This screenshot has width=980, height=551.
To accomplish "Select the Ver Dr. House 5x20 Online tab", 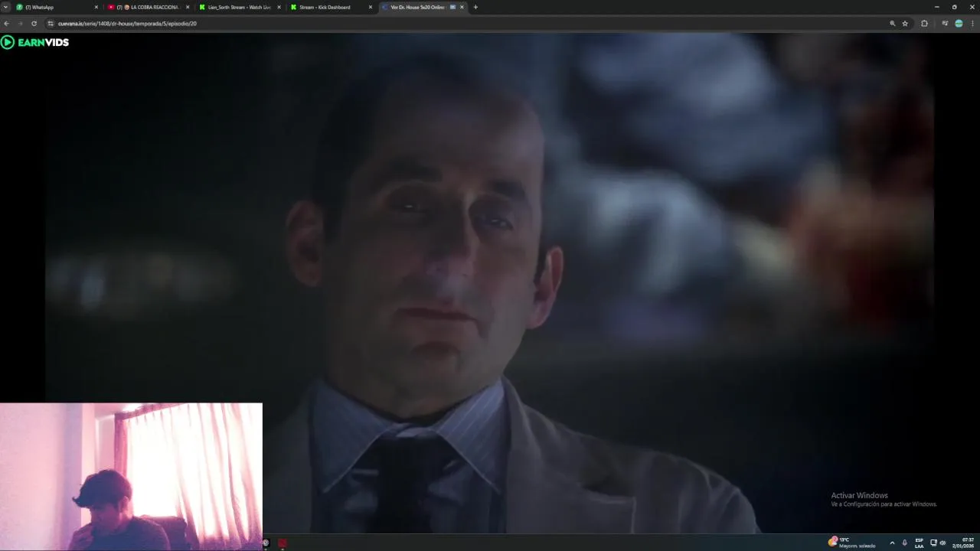I will (x=423, y=7).
